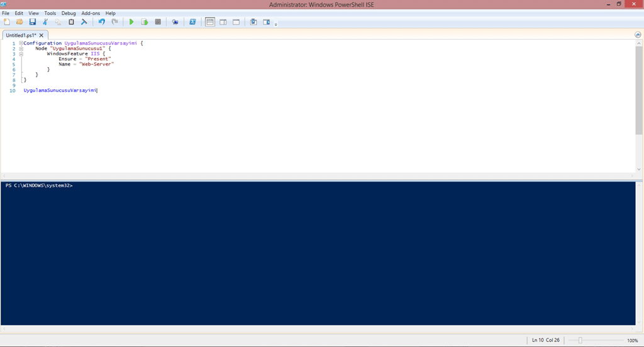
Task: Open the Help menu
Action: (x=111, y=13)
